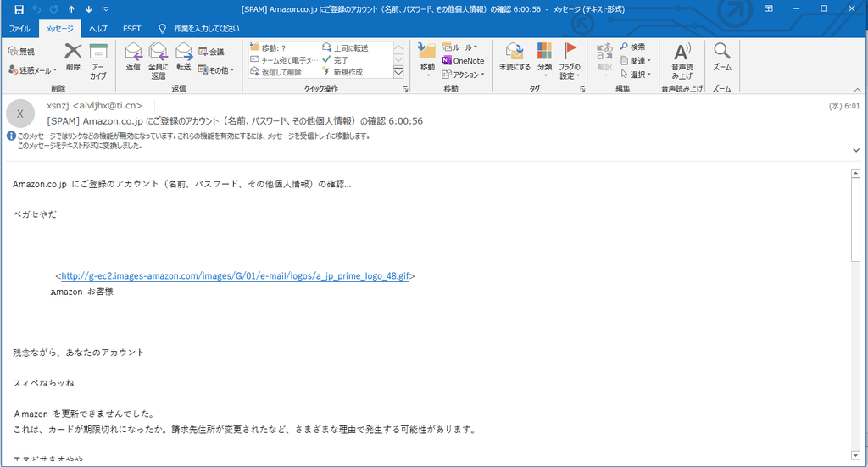Screen dimensions: 868x467
Task: Click the sender avatar X
Action: coord(20,114)
